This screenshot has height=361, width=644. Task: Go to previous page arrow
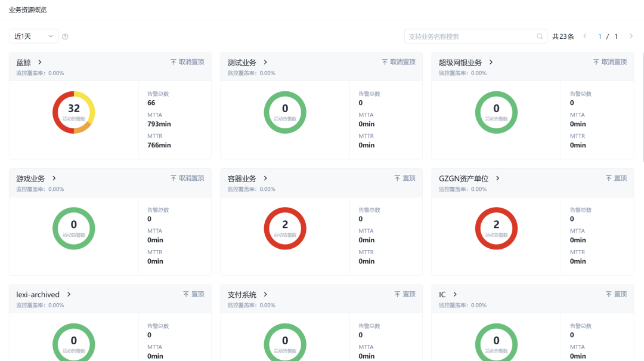[585, 36]
